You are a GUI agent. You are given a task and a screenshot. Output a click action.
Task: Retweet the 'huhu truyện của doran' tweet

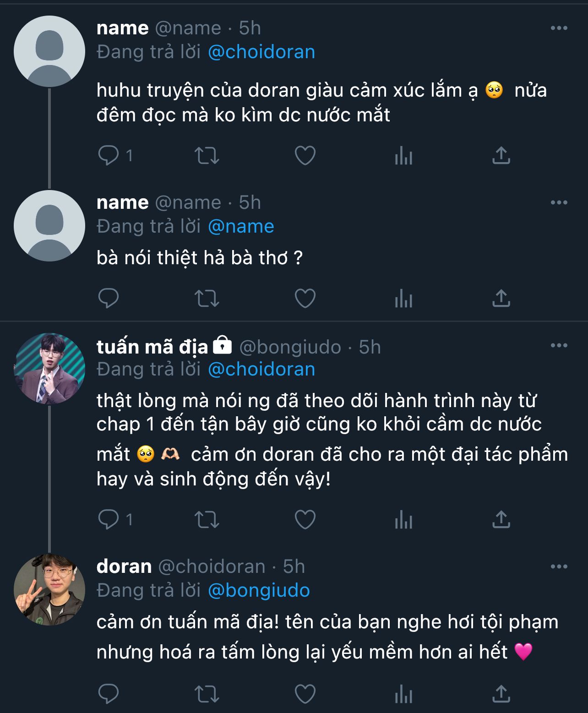(207, 156)
